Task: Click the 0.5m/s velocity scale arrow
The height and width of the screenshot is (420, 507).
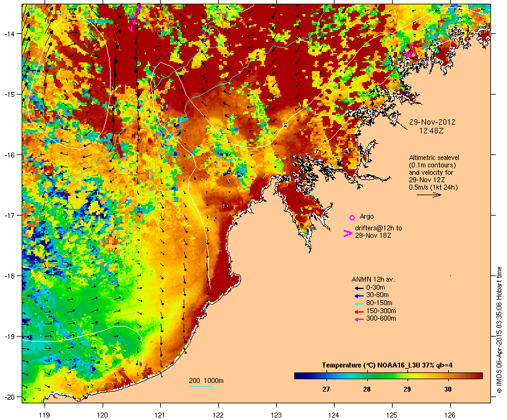Action: [429, 195]
